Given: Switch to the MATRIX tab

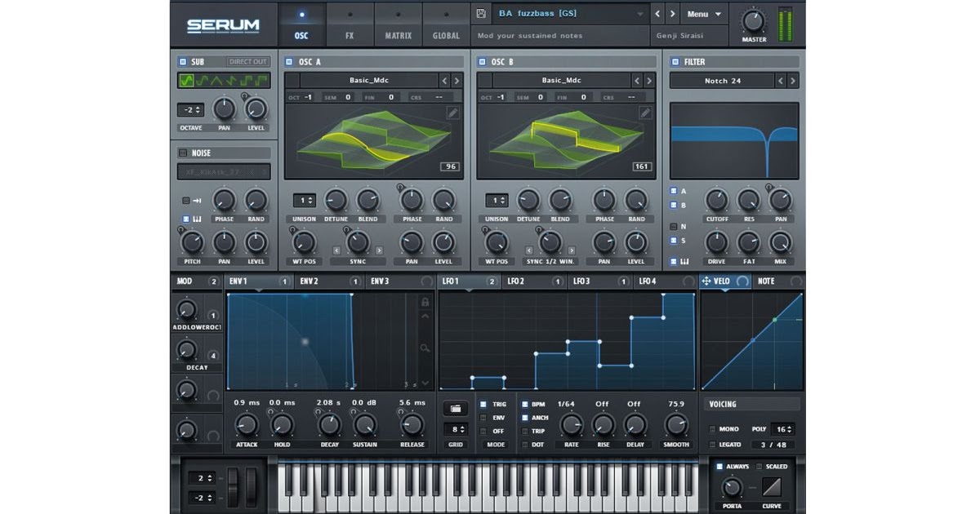Looking at the screenshot, I should (399, 24).
